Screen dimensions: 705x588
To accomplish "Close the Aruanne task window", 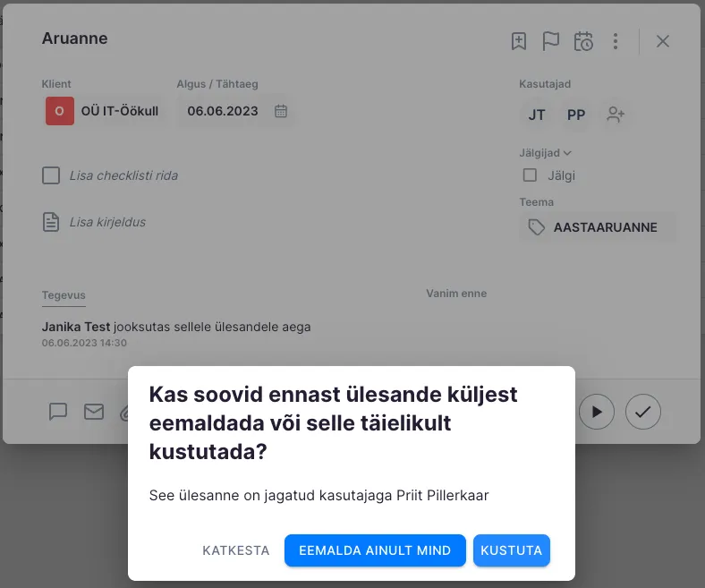I will 663,41.
